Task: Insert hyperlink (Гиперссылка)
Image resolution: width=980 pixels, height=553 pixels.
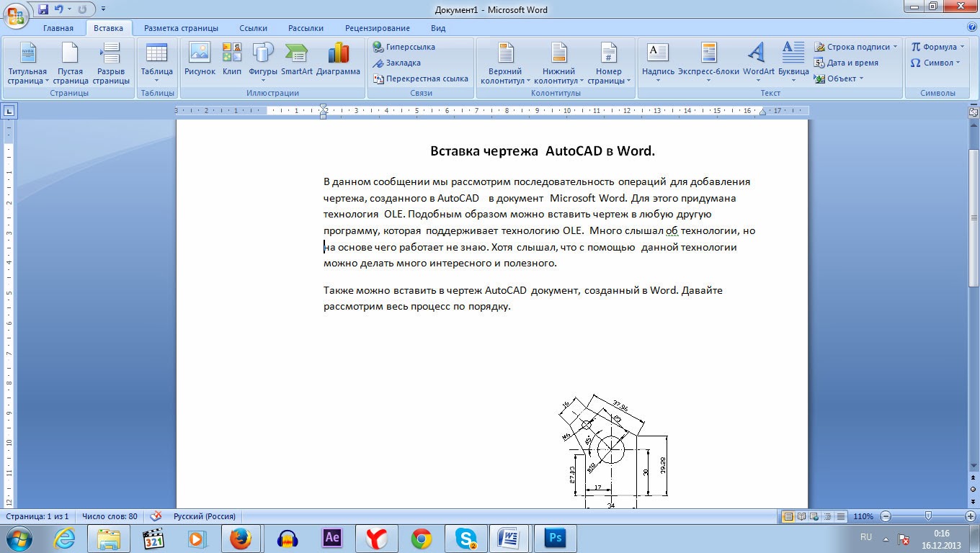Action: pos(404,47)
